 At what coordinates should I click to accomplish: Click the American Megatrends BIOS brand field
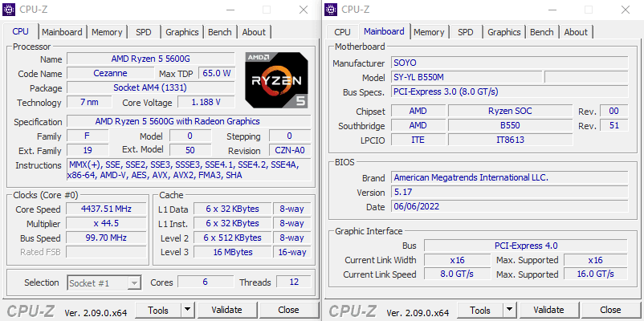tap(509, 177)
